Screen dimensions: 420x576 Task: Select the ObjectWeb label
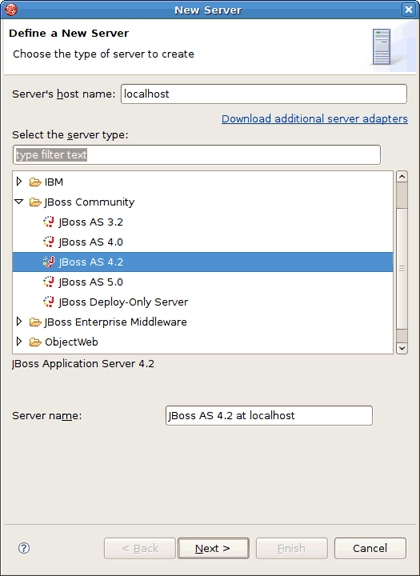tap(71, 342)
